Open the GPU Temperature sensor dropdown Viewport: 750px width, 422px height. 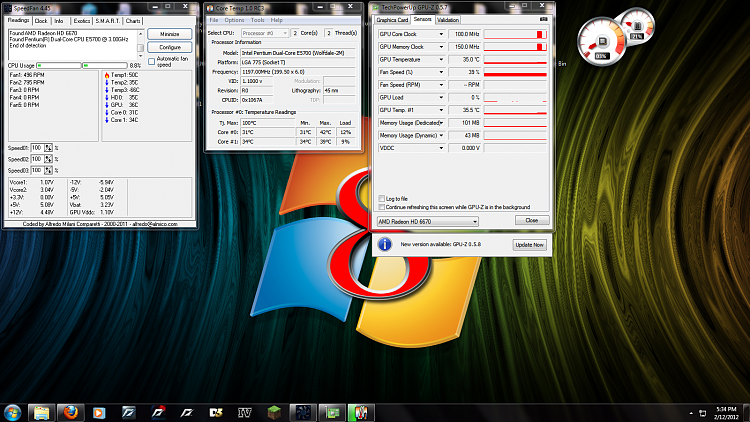pos(441,60)
